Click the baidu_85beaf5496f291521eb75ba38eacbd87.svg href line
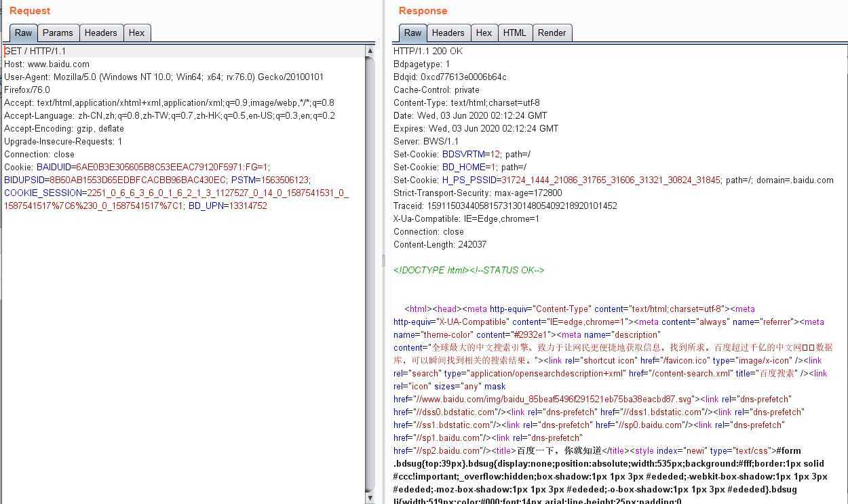The width and height of the screenshot is (848, 504). [592, 399]
